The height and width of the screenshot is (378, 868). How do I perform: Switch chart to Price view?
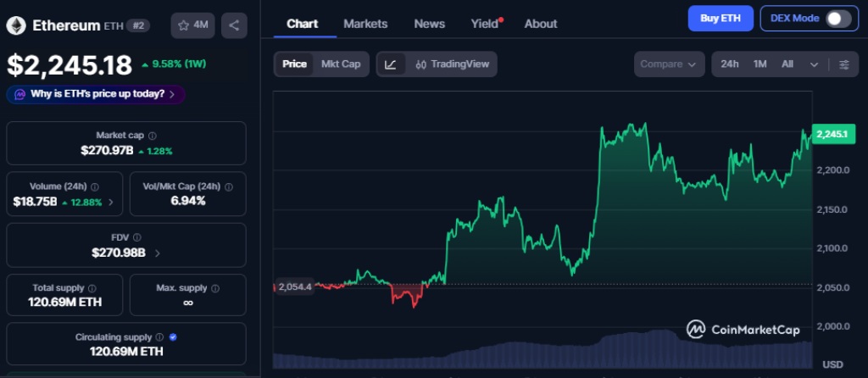coord(294,64)
